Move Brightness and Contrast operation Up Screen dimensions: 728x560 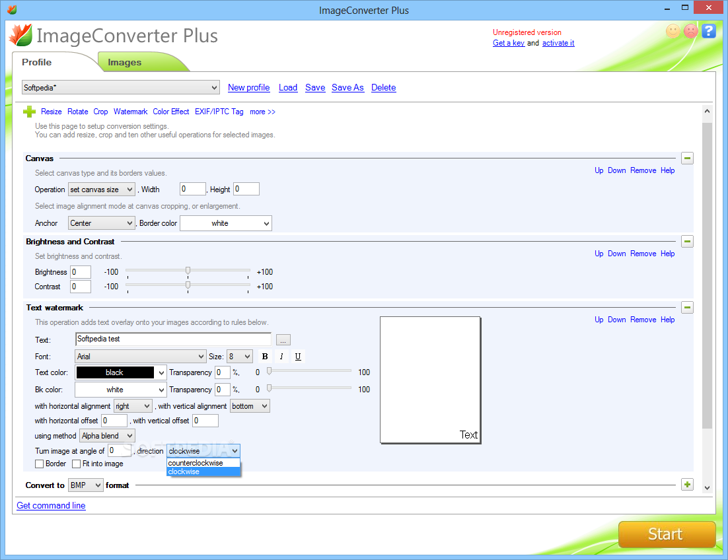(599, 254)
